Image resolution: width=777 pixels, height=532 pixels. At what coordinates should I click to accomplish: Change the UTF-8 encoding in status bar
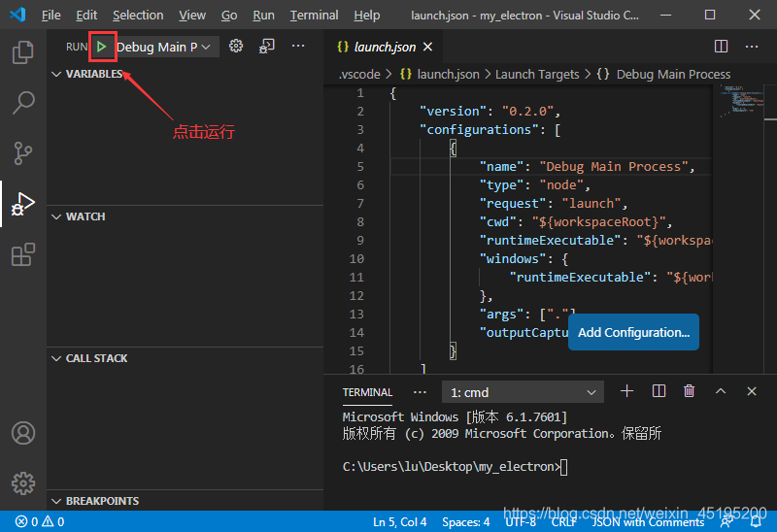pos(521,522)
